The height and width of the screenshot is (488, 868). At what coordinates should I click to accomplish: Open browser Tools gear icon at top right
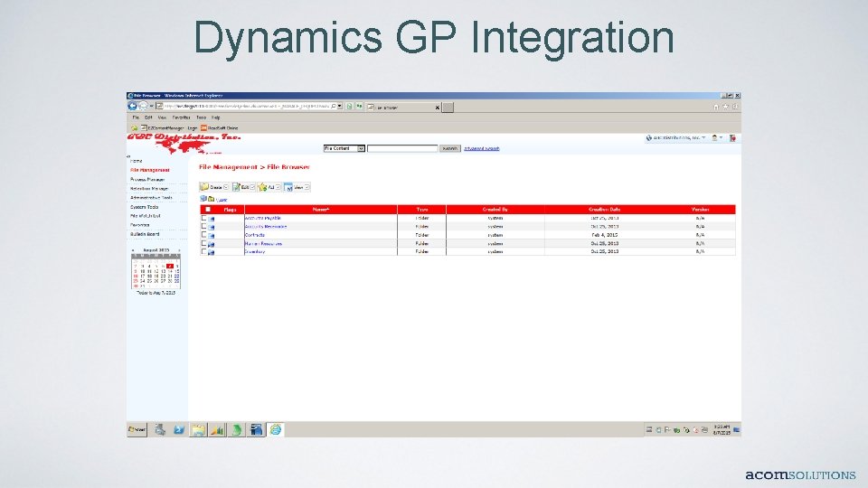pos(736,107)
